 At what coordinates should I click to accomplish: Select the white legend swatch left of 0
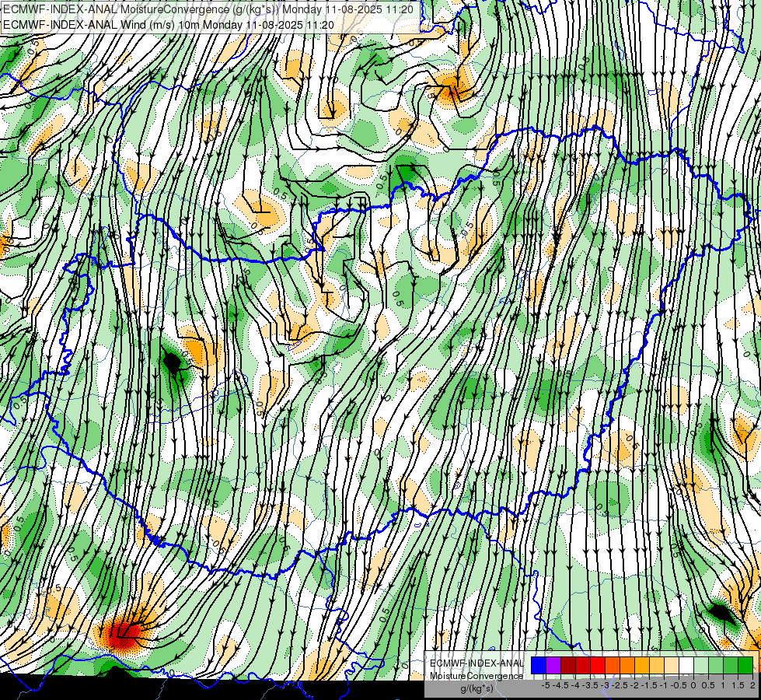686,666
